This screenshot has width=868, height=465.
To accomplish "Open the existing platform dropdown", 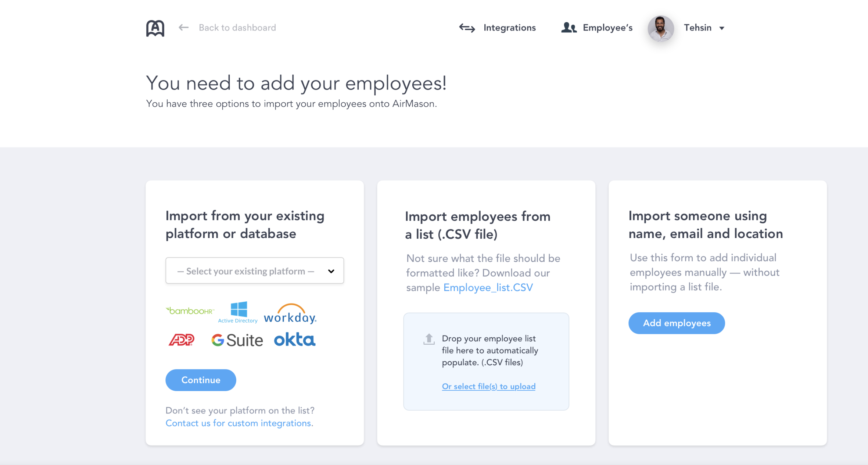I will [x=254, y=271].
